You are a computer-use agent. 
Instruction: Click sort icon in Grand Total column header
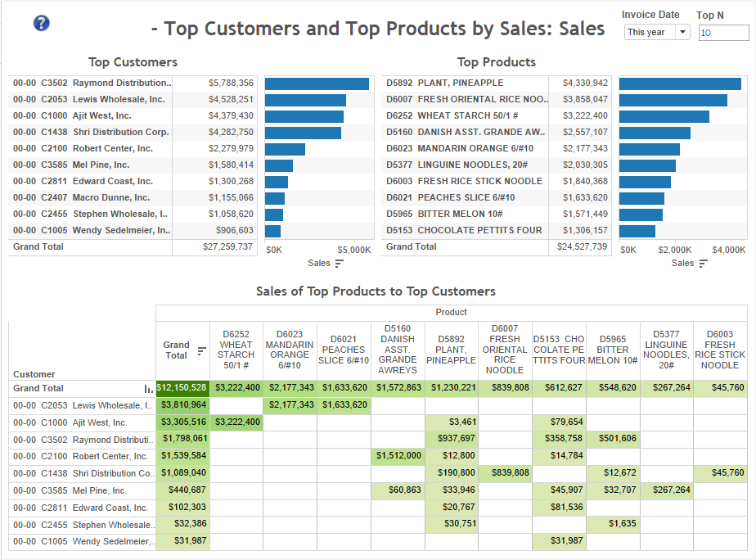[202, 351]
